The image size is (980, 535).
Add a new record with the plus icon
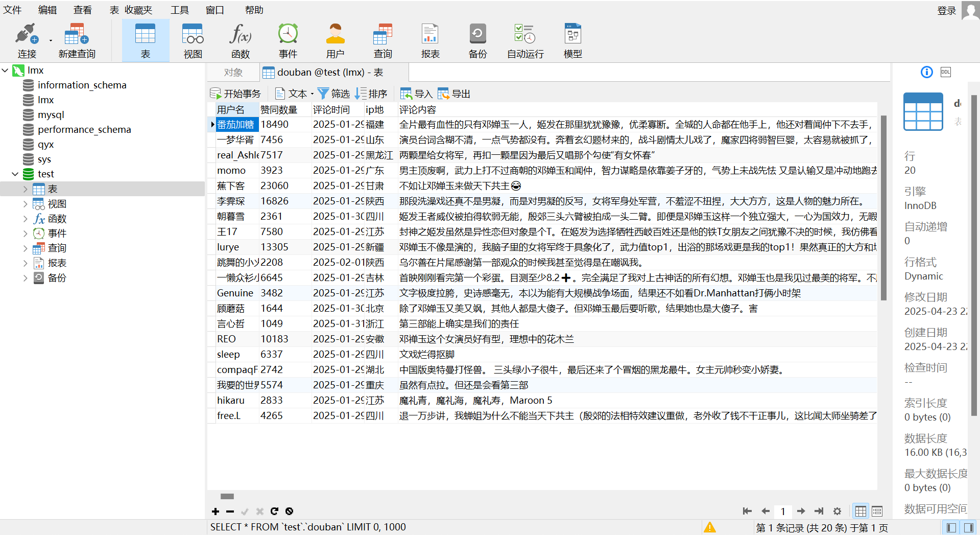[x=215, y=511]
